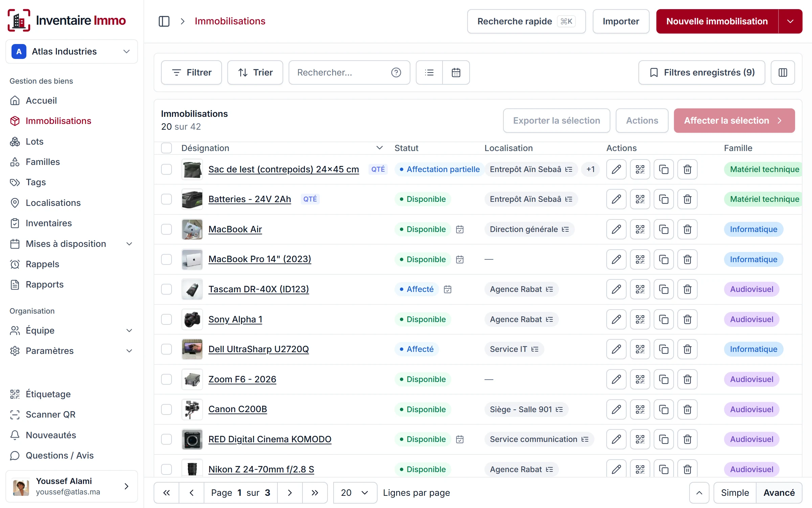Viewport: 812px width, 508px height.
Task: Select checkbox for MacBook Air row
Action: (166, 229)
